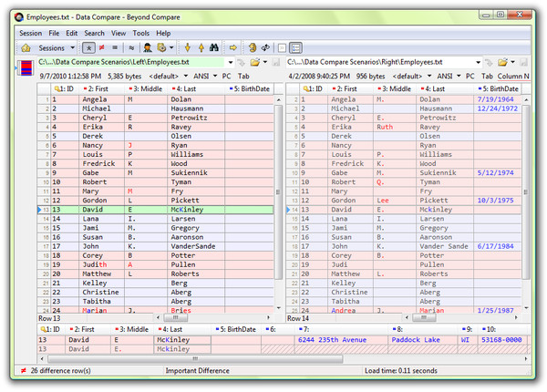Click the red-blue difference overview thumbnail
This screenshot has height=392, width=547.
[25, 68]
